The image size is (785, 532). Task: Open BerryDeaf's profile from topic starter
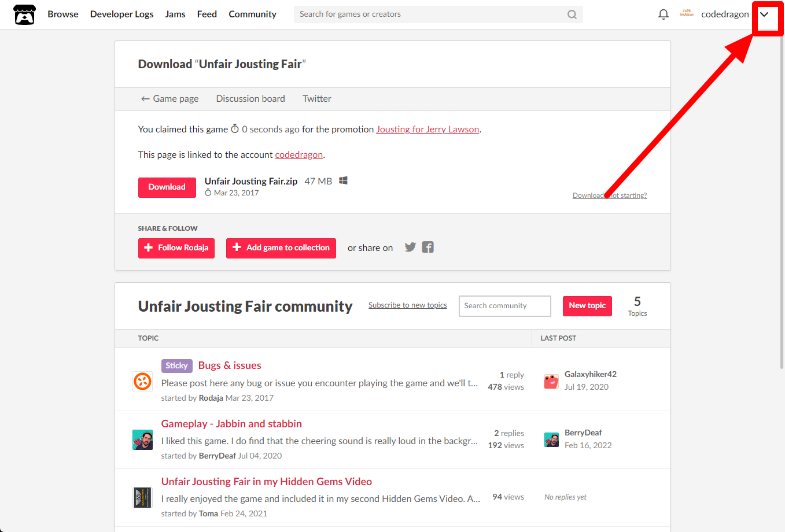coord(217,456)
